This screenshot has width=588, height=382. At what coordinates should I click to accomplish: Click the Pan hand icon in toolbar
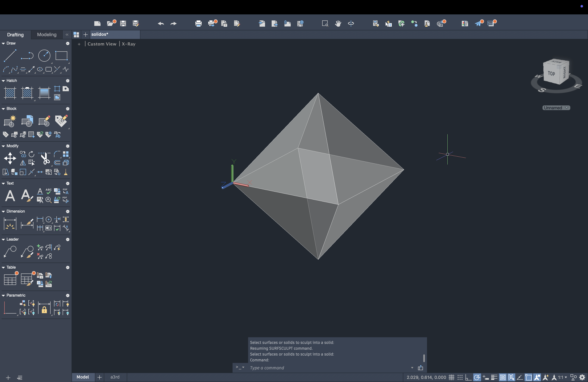(x=338, y=24)
